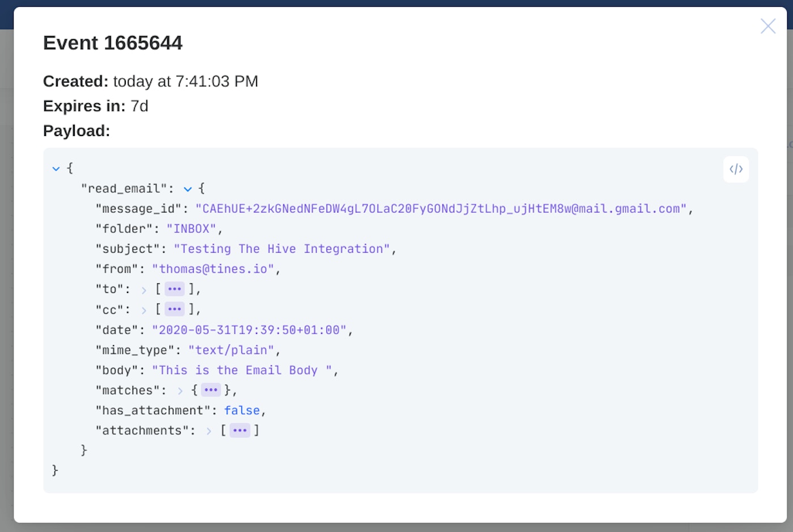Click the "text/plain" mime_type value
Viewport: 793px width, 532px height.
[x=231, y=350]
